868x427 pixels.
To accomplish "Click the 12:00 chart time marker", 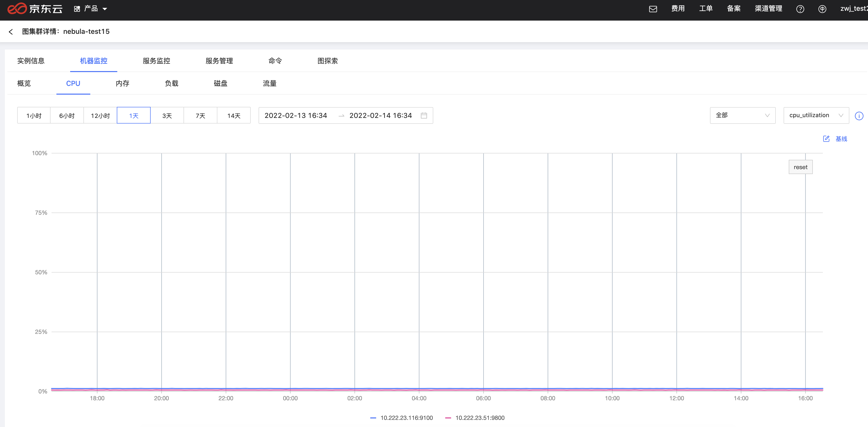I will click(676, 398).
